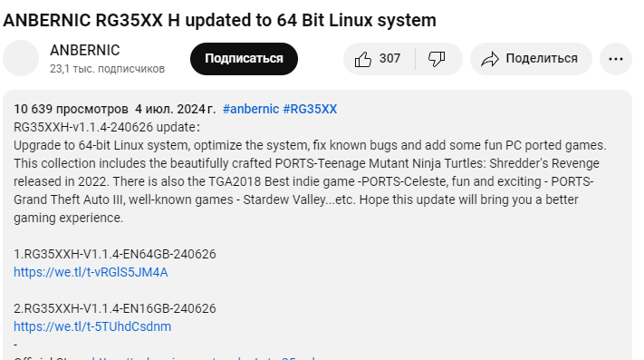The image size is (644, 360).
Task: Open the partially visible Official Store link
Action: tap(203, 357)
